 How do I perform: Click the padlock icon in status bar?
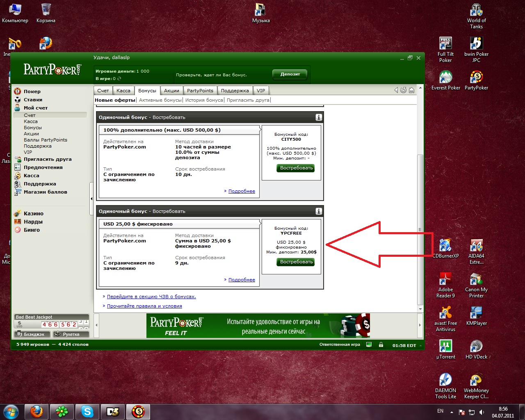[x=381, y=345]
